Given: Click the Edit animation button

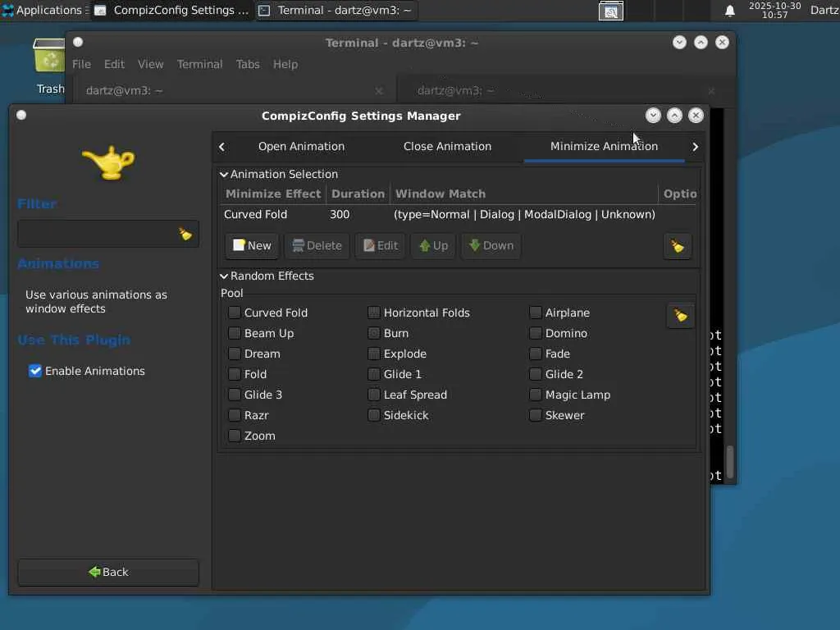Looking at the screenshot, I should point(381,246).
